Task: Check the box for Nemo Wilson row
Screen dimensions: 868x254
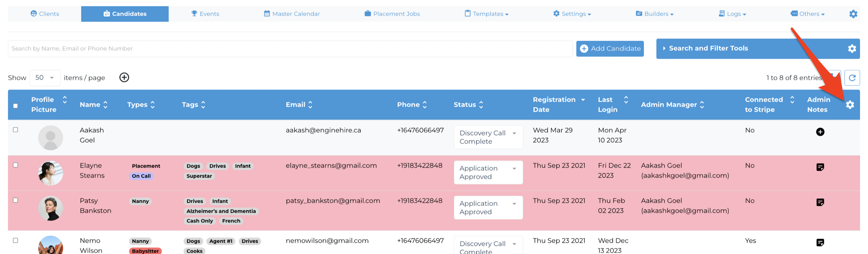Action: [x=15, y=240]
